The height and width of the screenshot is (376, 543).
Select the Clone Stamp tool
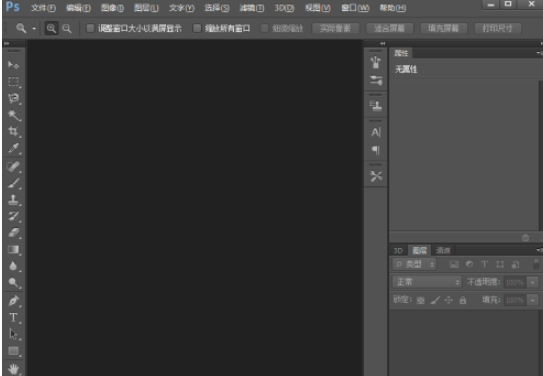(x=13, y=199)
